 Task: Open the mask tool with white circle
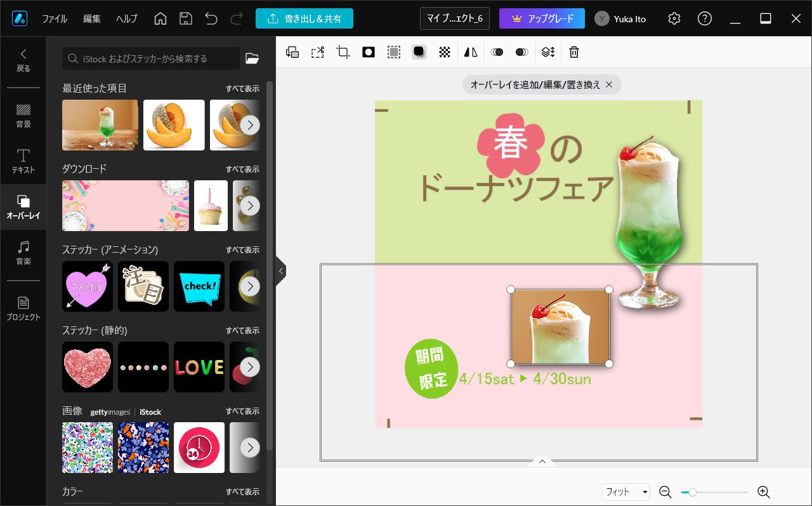[369, 52]
